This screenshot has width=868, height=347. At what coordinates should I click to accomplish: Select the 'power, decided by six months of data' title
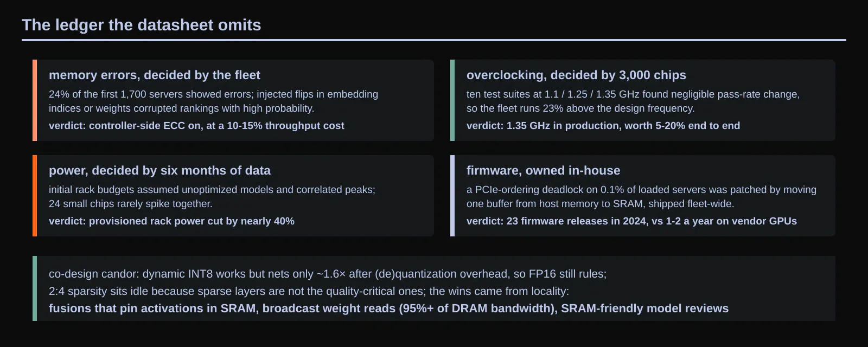(x=159, y=170)
